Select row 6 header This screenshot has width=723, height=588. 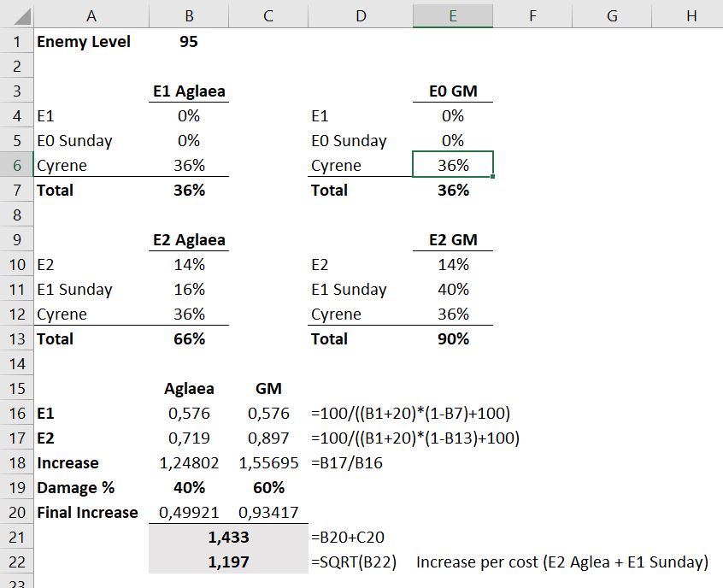(16, 165)
